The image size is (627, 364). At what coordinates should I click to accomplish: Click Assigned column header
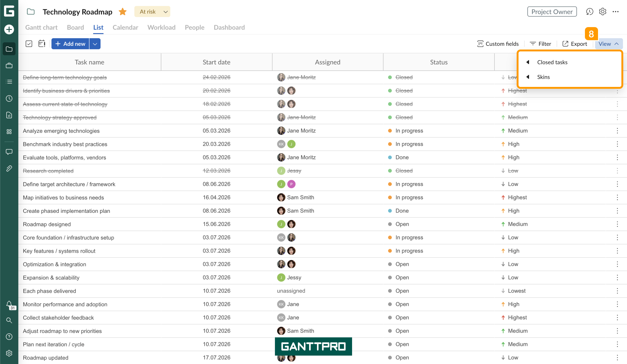pyautogui.click(x=328, y=62)
